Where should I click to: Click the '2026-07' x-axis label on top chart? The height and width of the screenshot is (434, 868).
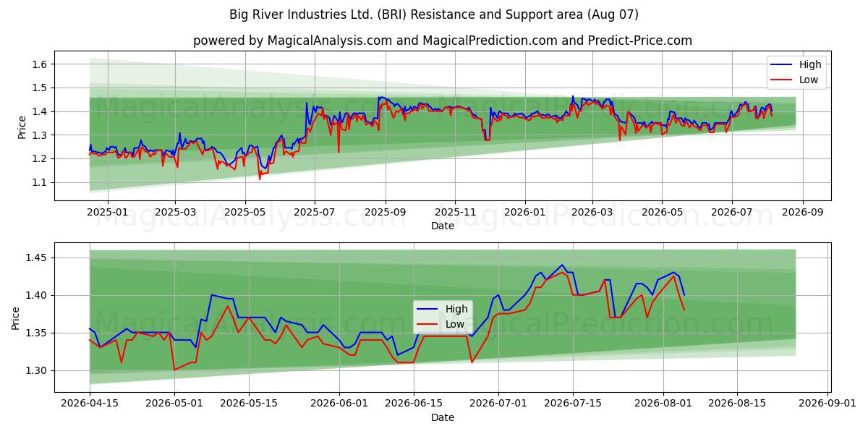[732, 212]
